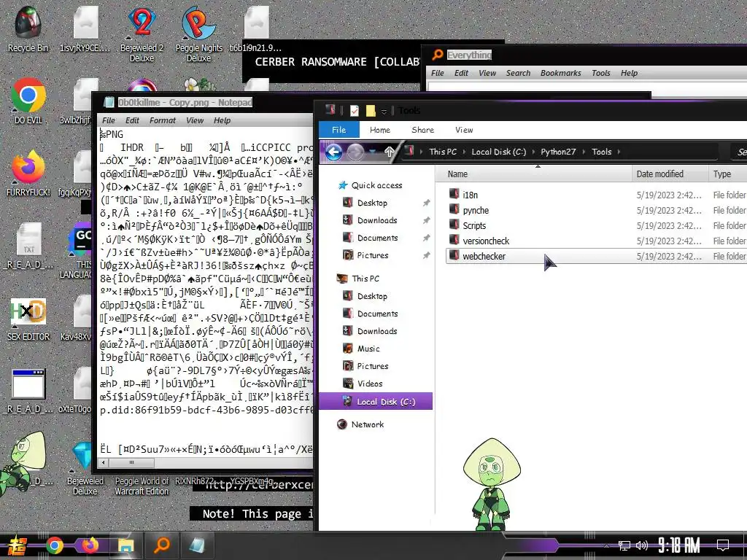Switch to the Everything search taskbar icon
Viewport: 747px width, 560px height.
coord(162,545)
